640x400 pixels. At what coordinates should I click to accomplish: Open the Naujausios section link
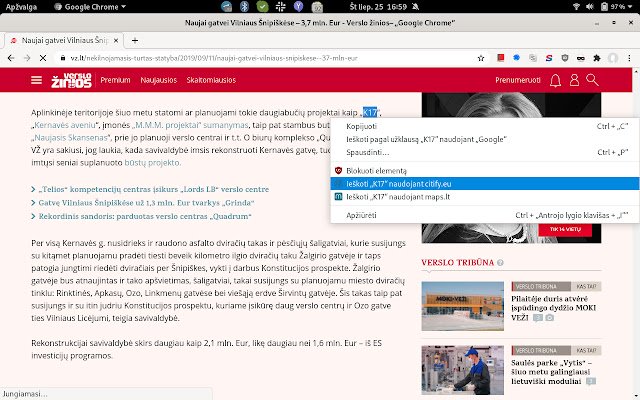click(x=158, y=80)
